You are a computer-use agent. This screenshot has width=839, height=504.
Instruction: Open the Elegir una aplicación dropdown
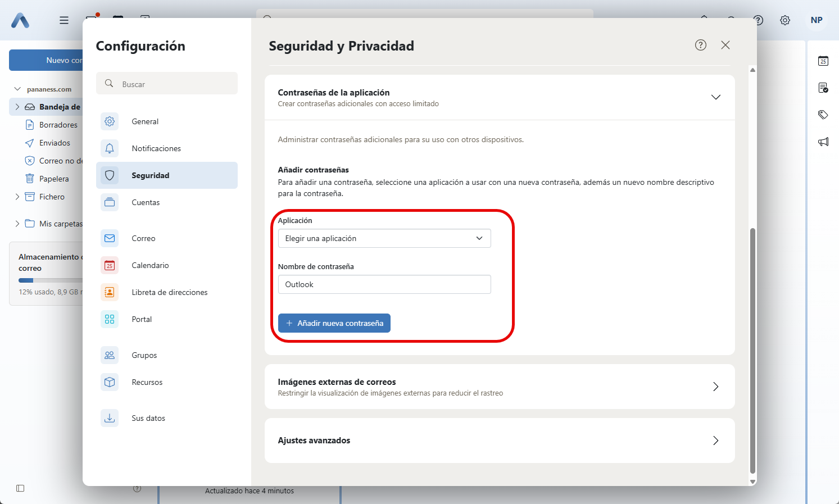[384, 238]
